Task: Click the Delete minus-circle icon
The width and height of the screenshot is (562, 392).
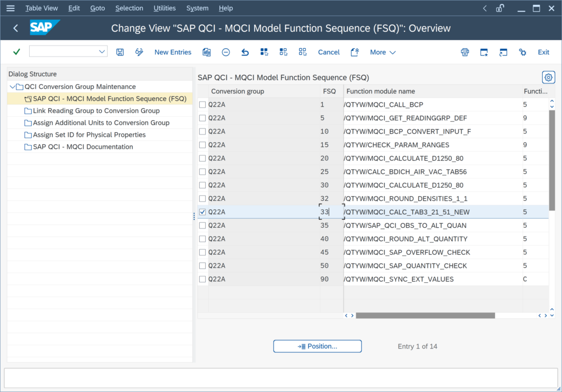Action: coord(226,52)
